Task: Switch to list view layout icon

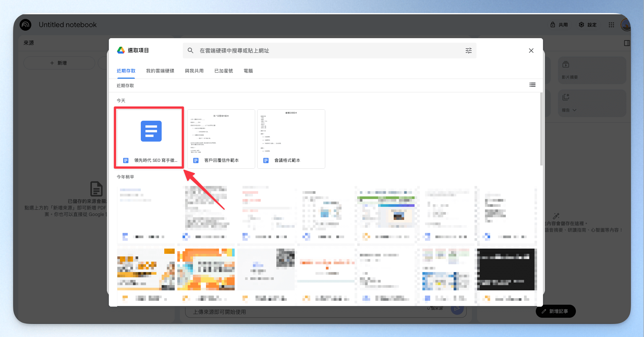Action: tap(533, 85)
